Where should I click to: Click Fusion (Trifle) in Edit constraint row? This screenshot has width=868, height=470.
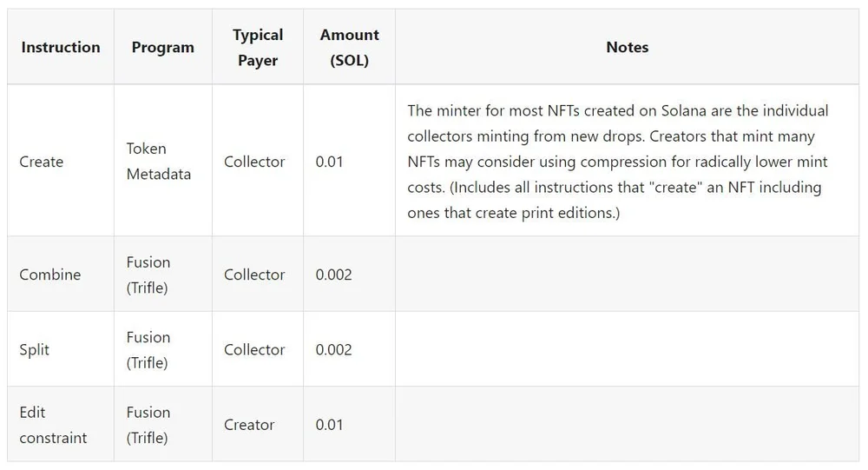[148, 425]
